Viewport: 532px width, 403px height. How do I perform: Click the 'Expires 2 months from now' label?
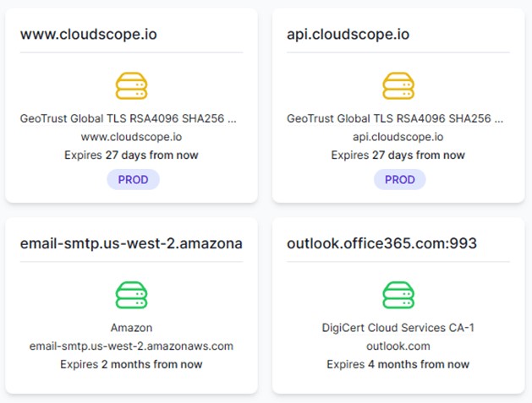131,364
